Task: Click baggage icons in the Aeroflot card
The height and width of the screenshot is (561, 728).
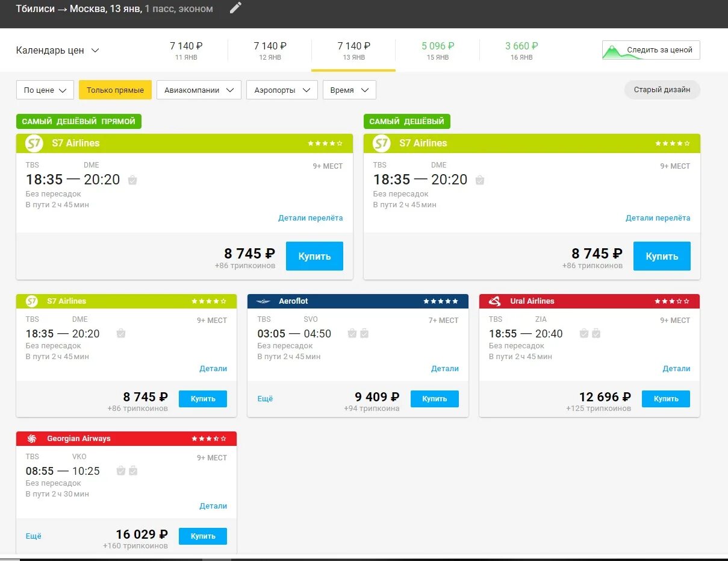Action: point(358,333)
